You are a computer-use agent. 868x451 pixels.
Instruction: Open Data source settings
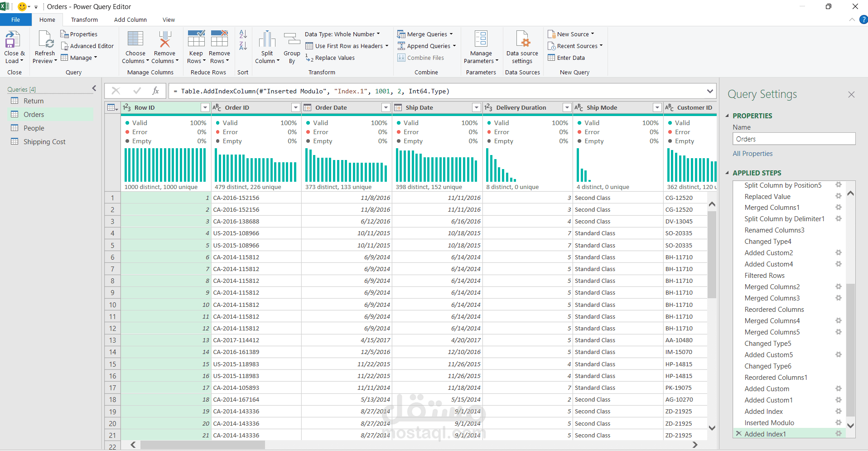522,47
